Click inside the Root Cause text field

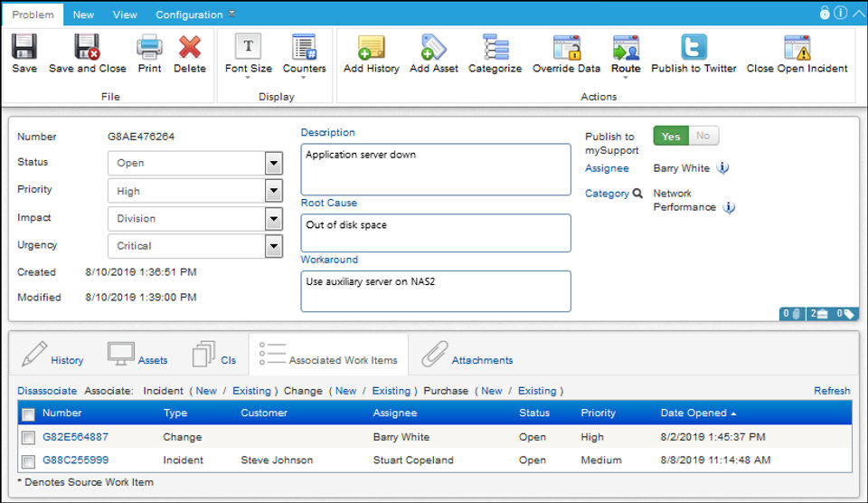(x=436, y=233)
